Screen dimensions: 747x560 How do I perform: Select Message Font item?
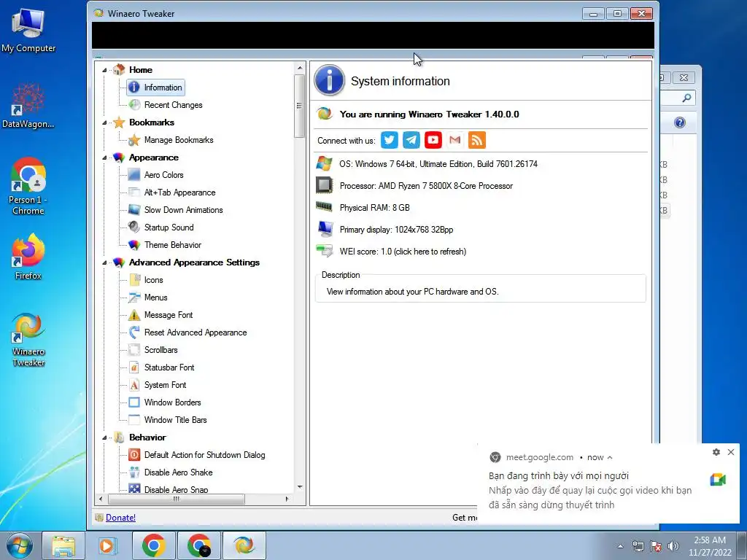(169, 315)
